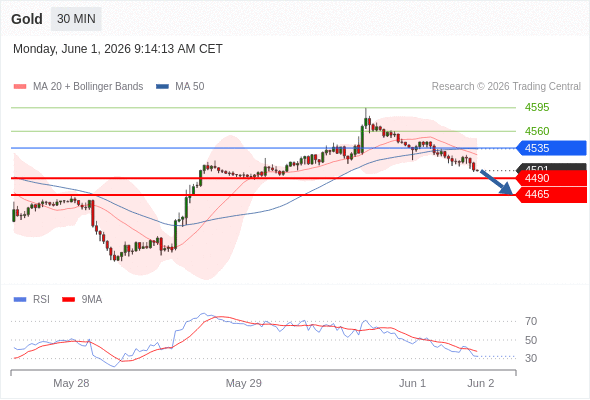Click the blue downward trend arrow
590x400 pixels.
496,183
